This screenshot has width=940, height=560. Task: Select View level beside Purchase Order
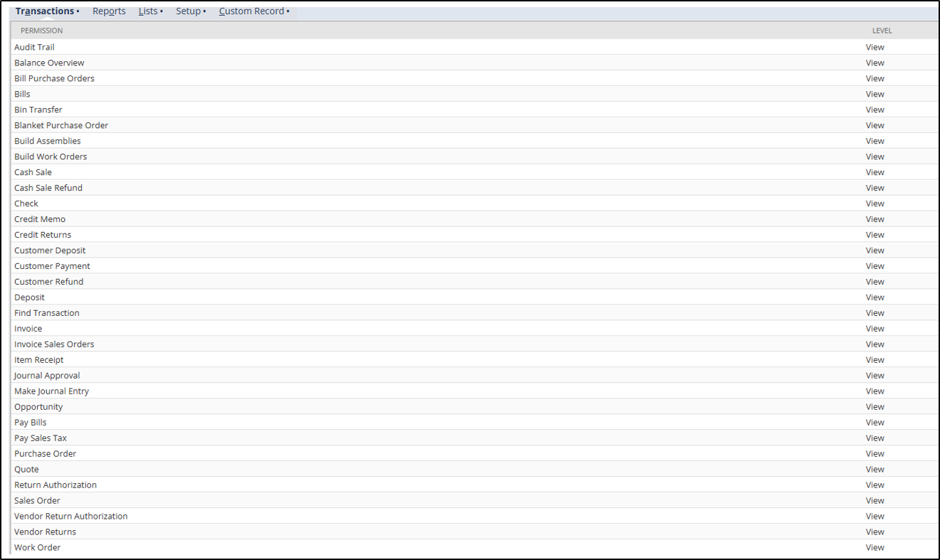tap(875, 454)
